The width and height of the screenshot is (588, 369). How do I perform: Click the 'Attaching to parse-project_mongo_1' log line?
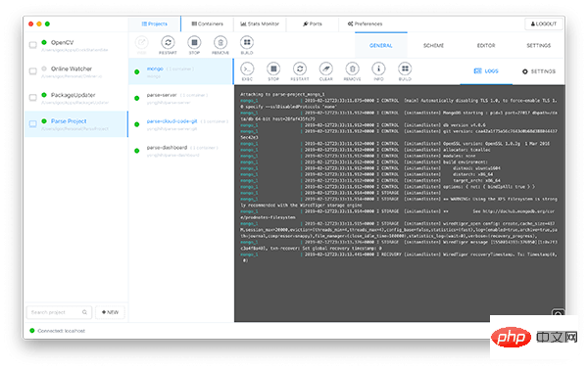[x=282, y=94]
